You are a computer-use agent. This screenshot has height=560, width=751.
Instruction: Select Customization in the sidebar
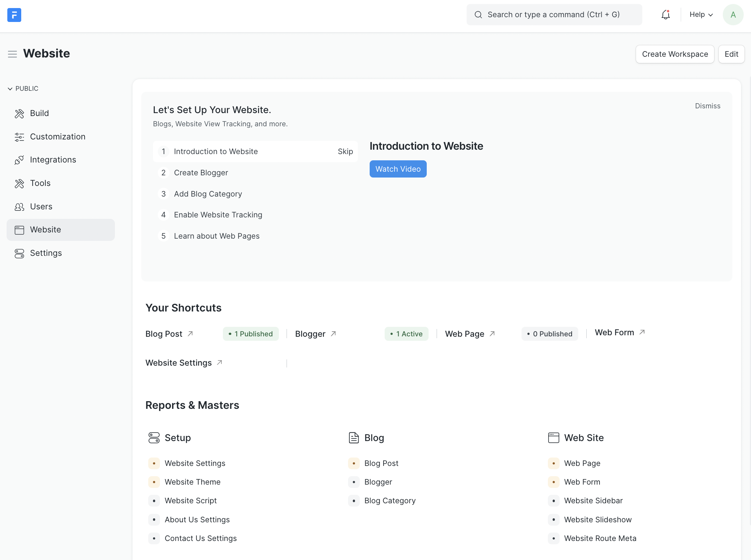pos(57,137)
